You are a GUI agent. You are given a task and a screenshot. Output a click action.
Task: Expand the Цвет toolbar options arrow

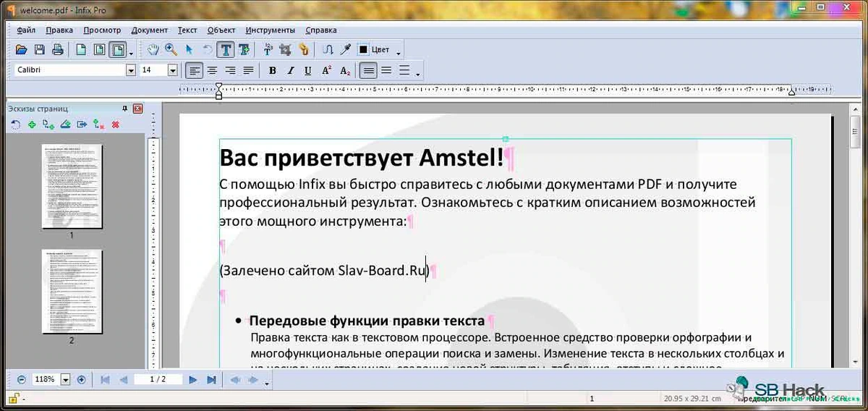(399, 52)
